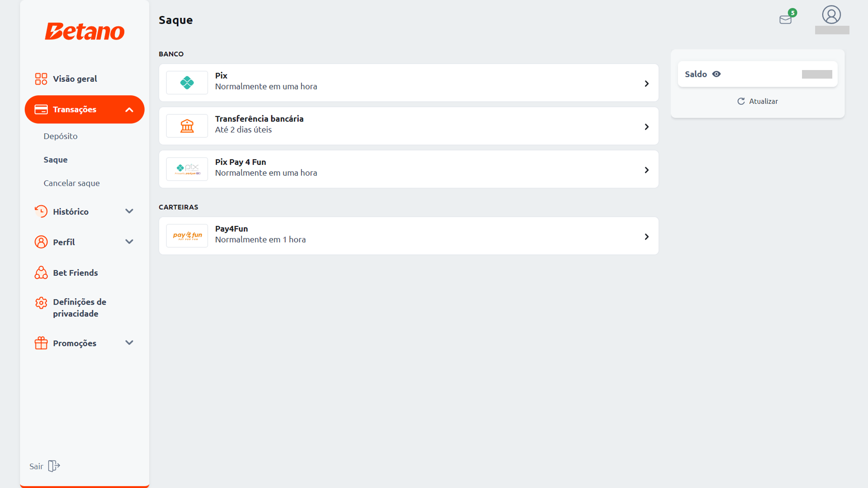Click 'Normalmente em 1 hora' text
The height and width of the screenshot is (488, 868).
click(x=260, y=239)
